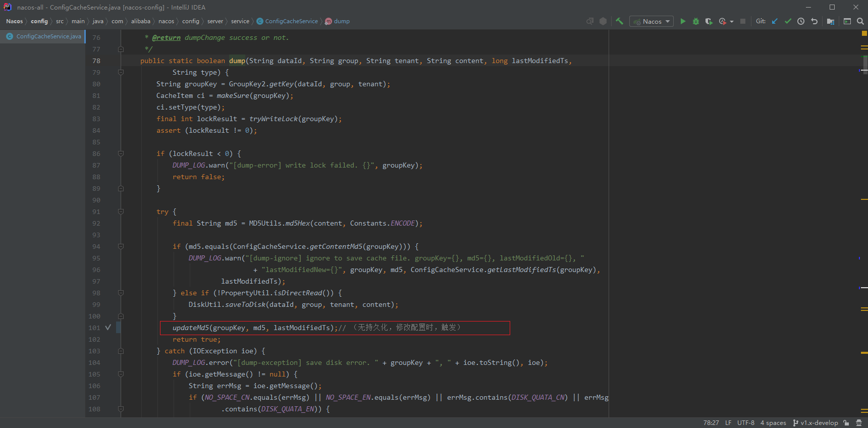Open the v1.x-develop branch menu

click(x=816, y=423)
